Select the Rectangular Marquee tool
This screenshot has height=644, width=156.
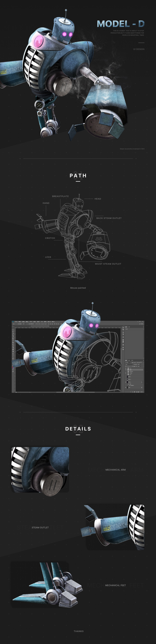pos(13,330)
